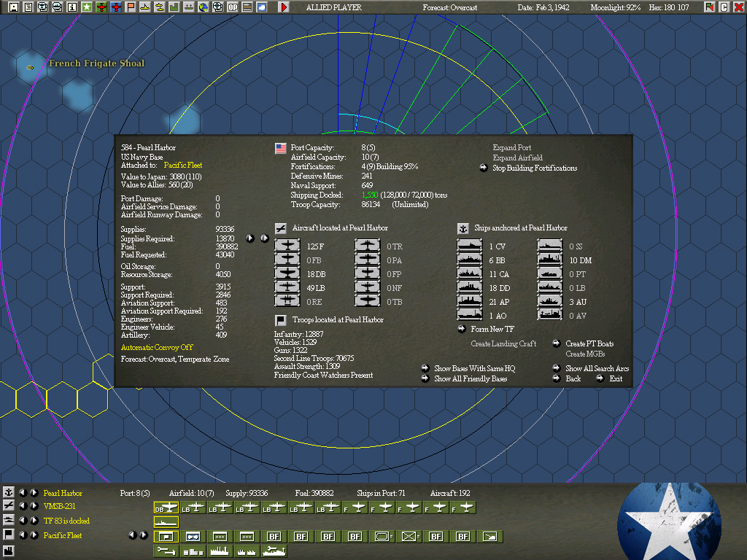Viewport: 747px width, 560px height.
Task: Click the anchor icon beside 'Ships anchored at Pearl Harbor'
Action: click(x=462, y=228)
